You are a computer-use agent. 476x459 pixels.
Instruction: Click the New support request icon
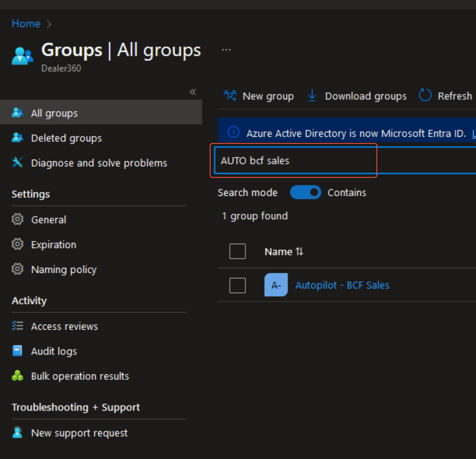tap(17, 433)
